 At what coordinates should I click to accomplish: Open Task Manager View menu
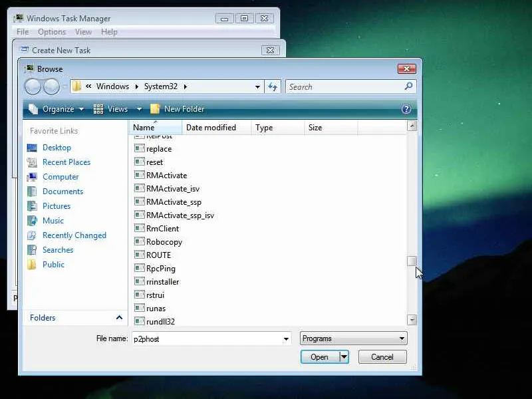84,32
